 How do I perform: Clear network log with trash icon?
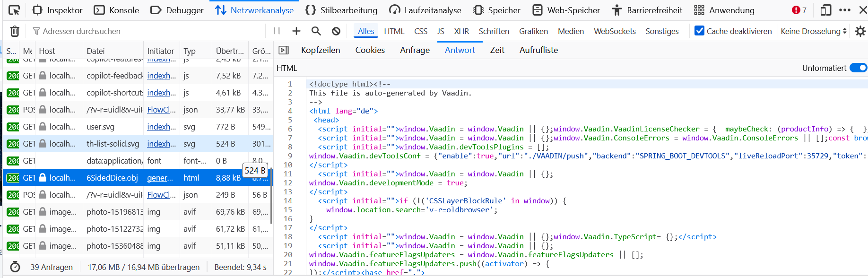coord(15,31)
